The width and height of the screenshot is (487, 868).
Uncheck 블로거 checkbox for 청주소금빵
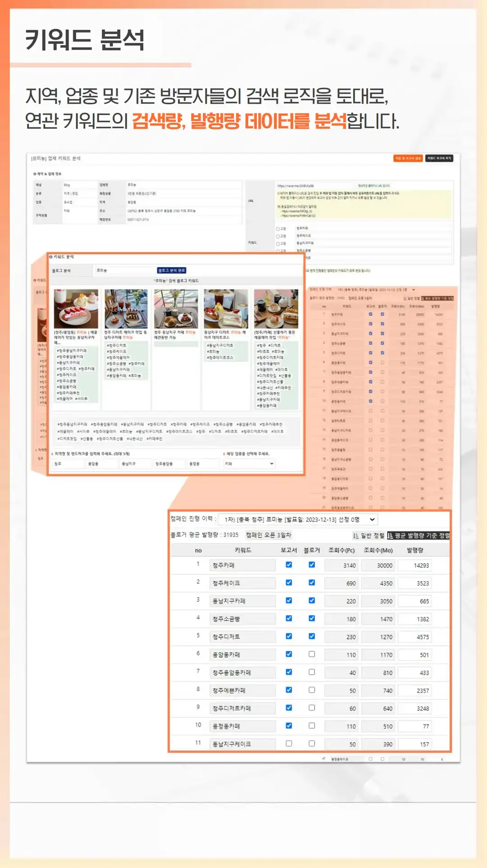(312, 618)
